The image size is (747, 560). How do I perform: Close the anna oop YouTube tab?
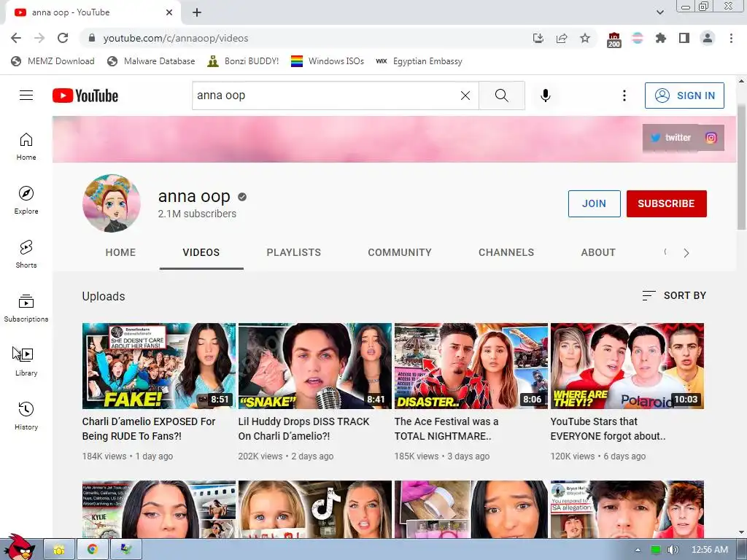[x=169, y=12]
